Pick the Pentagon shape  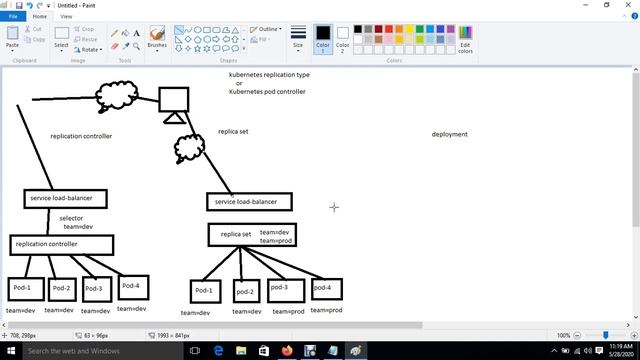coord(198,40)
